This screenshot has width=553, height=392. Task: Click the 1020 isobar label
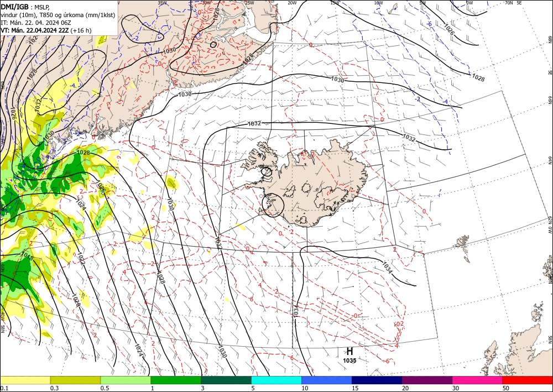pos(76,300)
